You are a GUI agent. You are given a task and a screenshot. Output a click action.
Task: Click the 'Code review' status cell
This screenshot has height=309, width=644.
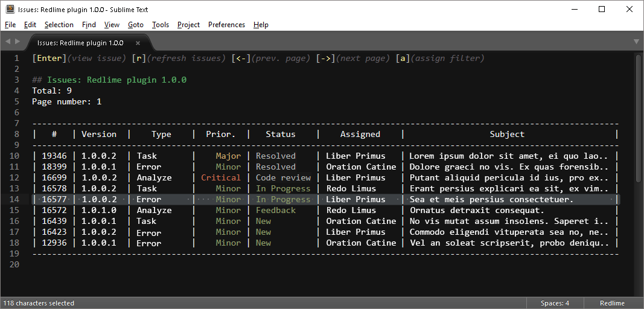(284, 177)
